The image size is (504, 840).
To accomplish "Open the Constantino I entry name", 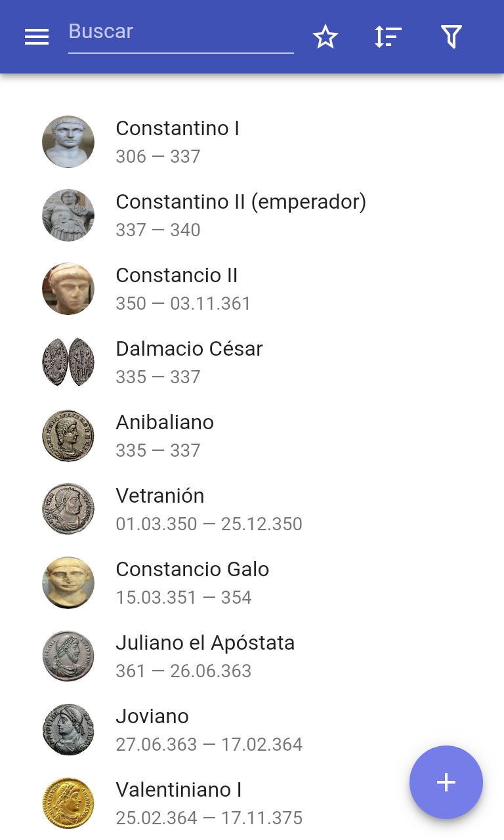I will [177, 129].
